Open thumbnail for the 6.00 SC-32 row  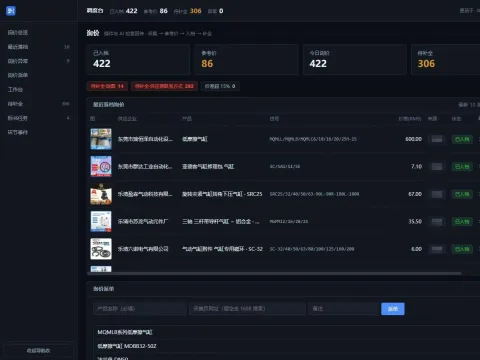[x=101, y=249]
